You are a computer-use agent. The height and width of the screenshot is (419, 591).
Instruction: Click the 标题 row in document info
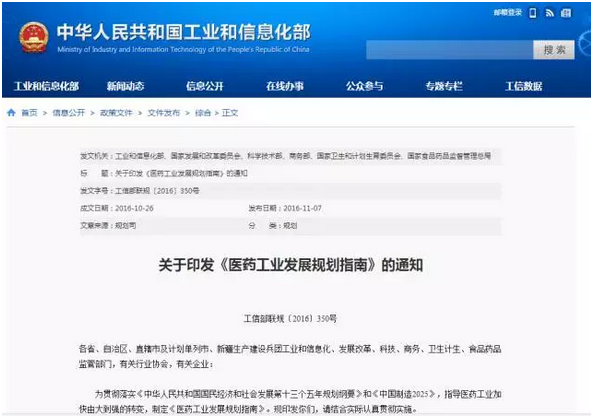290,173
